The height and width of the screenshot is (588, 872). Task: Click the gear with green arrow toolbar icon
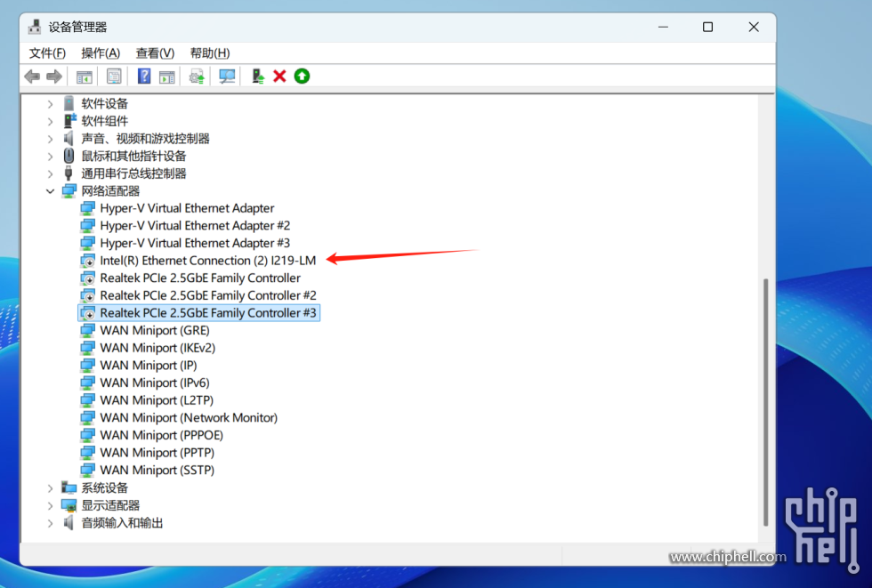[x=197, y=77]
